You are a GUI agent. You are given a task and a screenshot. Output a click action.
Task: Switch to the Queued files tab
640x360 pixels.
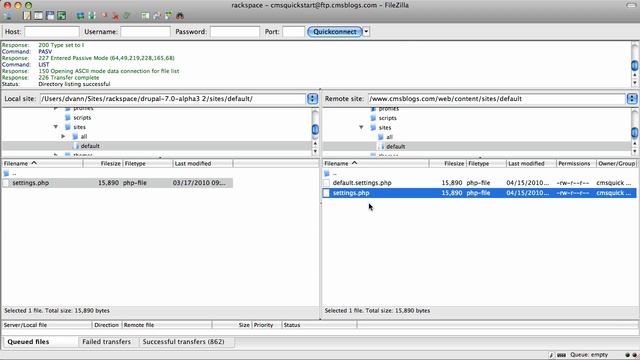pyautogui.click(x=40, y=342)
